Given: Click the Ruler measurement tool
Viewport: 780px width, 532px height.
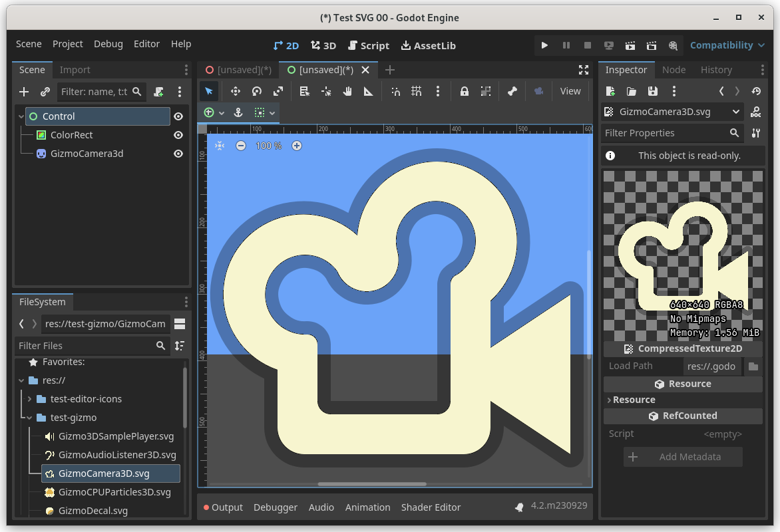Looking at the screenshot, I should [x=368, y=90].
